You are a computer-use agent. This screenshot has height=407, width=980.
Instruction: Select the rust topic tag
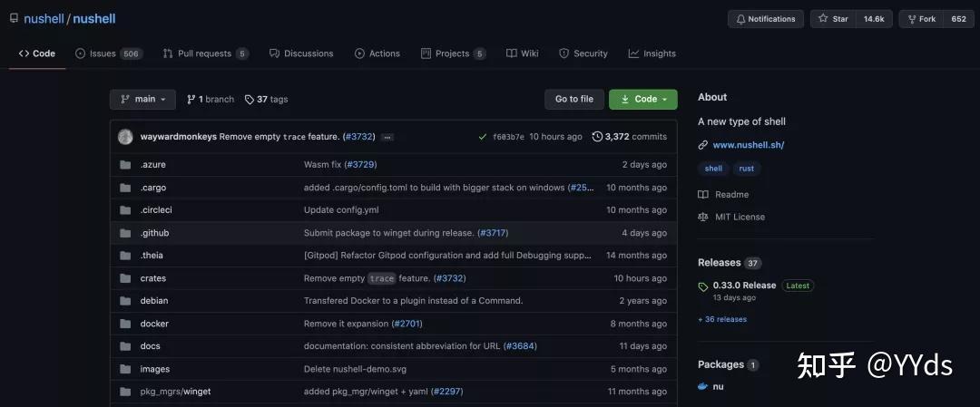pos(746,169)
